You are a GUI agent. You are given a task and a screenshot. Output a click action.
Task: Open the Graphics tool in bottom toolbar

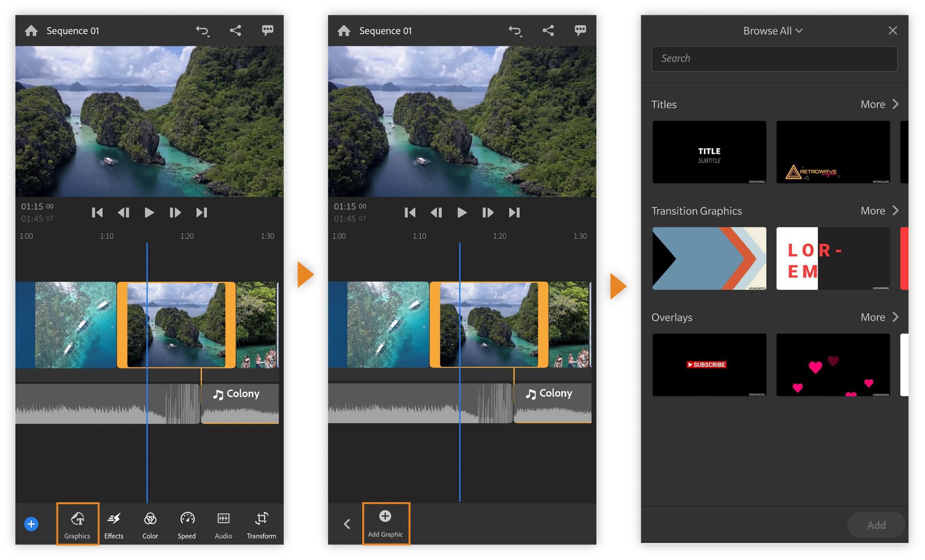click(77, 524)
